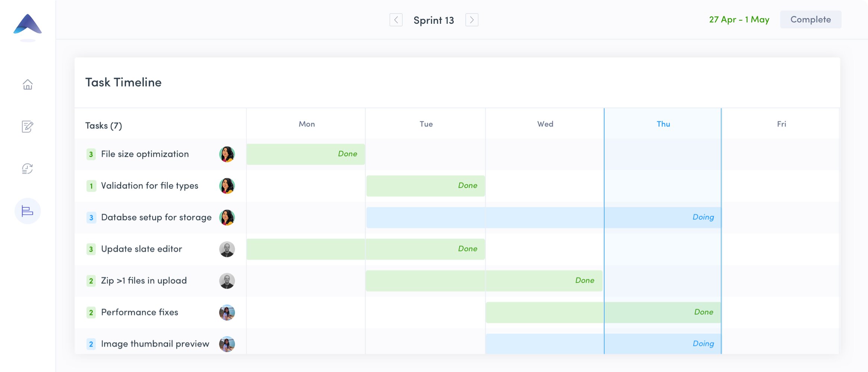Go to previous sprint with left chevron
Image resolution: width=868 pixels, height=372 pixels.
click(x=396, y=20)
